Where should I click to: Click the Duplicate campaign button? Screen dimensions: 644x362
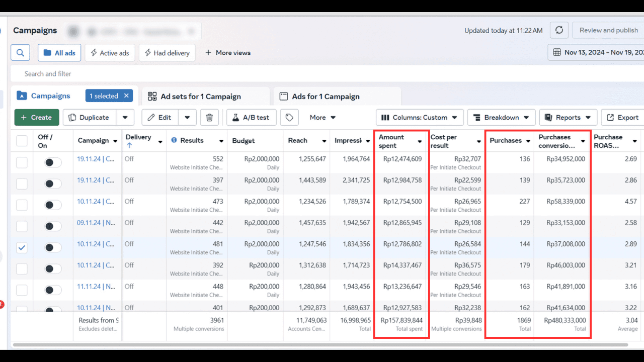(89, 118)
